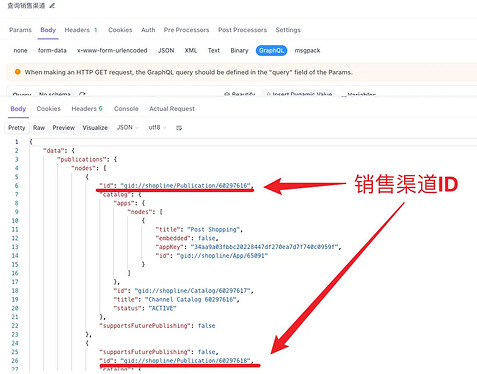This screenshot has height=374, width=477.
Task: Toggle the word wrap icon
Action: [179, 128]
